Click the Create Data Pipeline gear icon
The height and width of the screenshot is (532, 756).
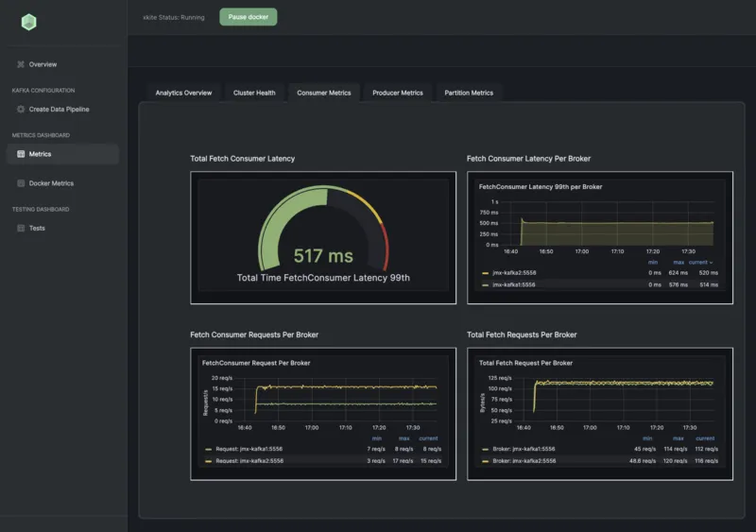[x=21, y=110]
